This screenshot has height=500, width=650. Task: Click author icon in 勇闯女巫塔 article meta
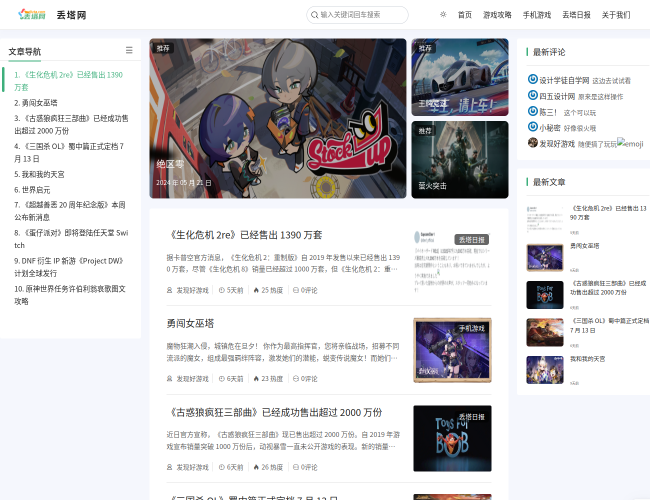(170, 379)
